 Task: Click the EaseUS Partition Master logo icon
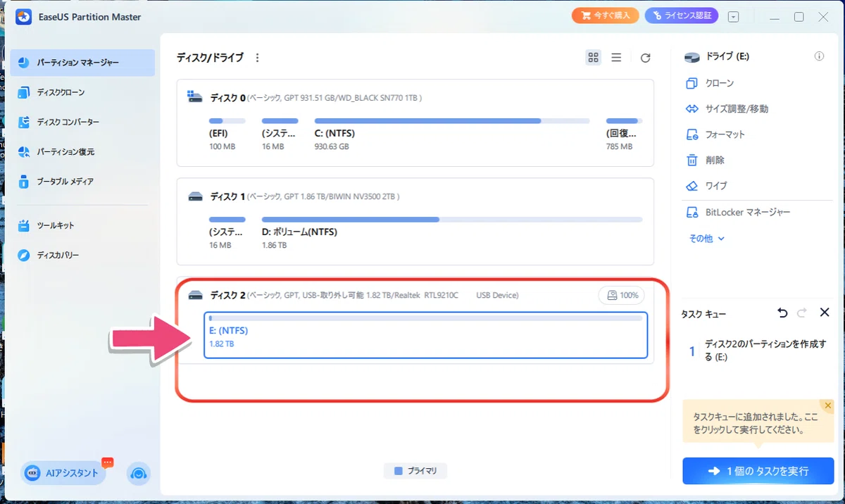tap(25, 17)
